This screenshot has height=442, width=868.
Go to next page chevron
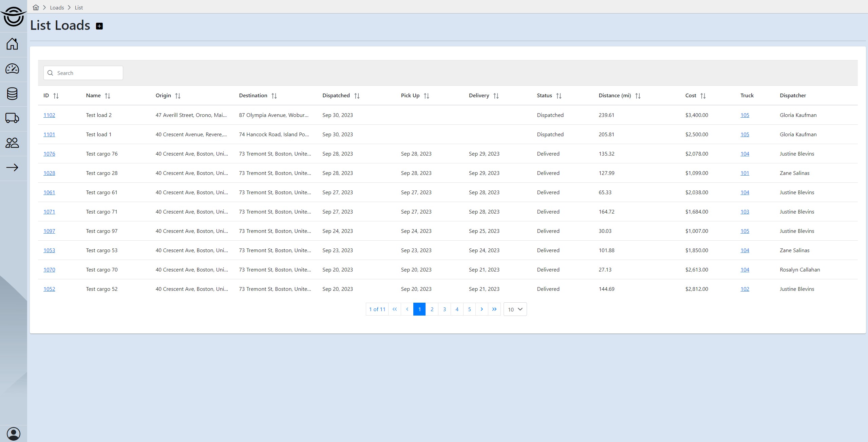pyautogui.click(x=482, y=309)
